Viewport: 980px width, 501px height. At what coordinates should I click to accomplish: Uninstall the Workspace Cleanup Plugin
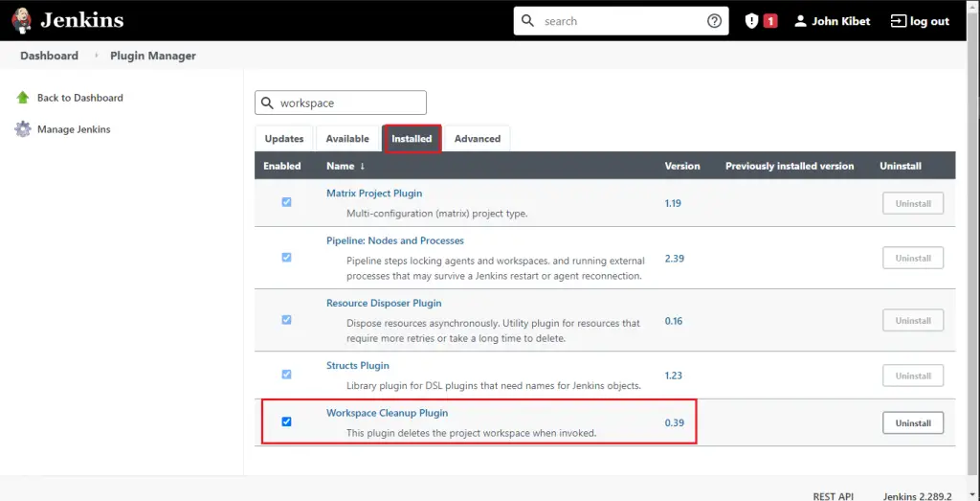[913, 422]
